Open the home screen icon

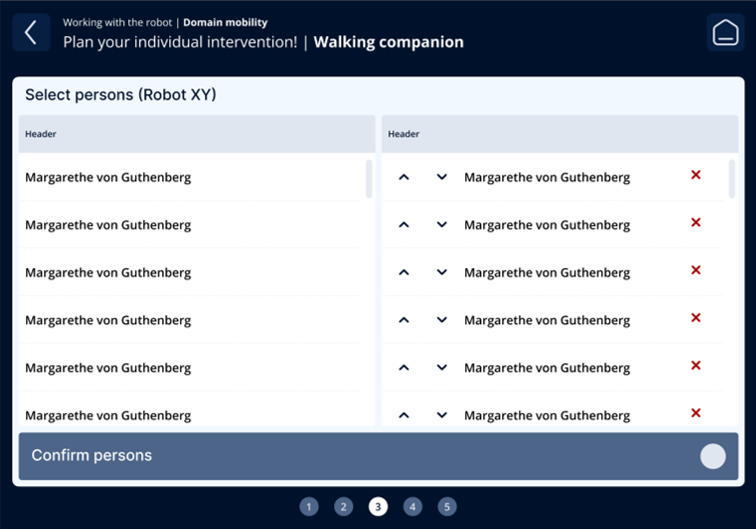click(x=725, y=33)
